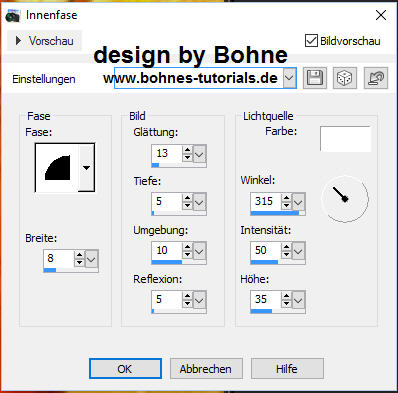This screenshot has width=398, height=393.
Task: Click the randomize parameters dice icon
Action: pyautogui.click(x=345, y=78)
